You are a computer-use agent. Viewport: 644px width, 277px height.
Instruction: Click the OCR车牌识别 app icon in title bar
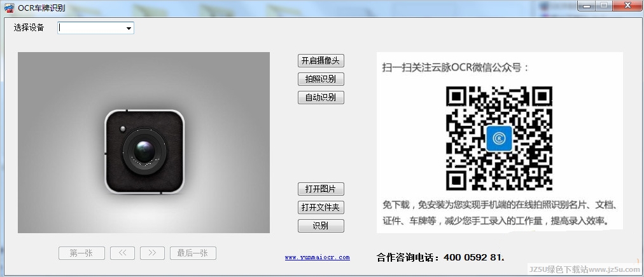click(x=10, y=8)
